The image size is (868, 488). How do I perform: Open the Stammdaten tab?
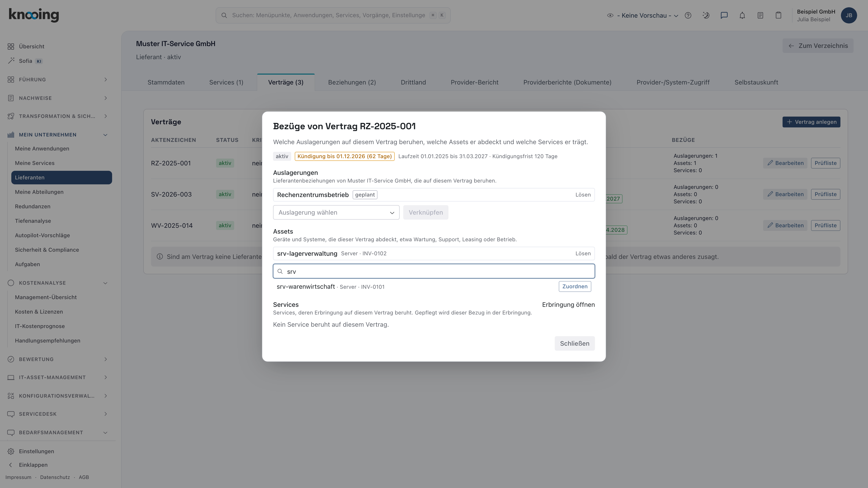(166, 82)
